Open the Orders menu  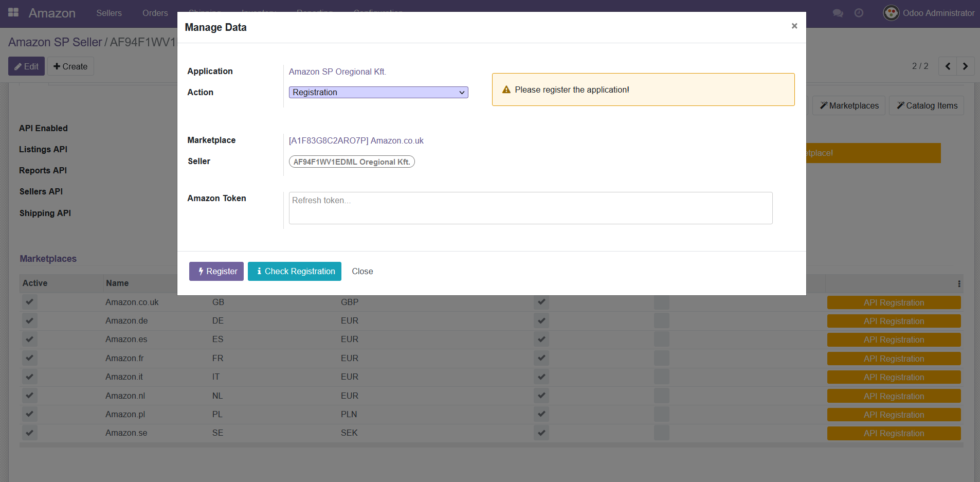coord(155,13)
